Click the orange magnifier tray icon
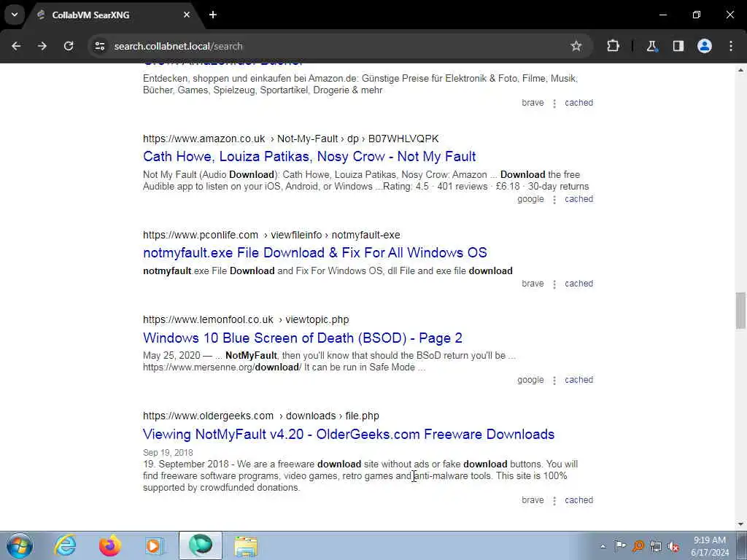 [638, 546]
